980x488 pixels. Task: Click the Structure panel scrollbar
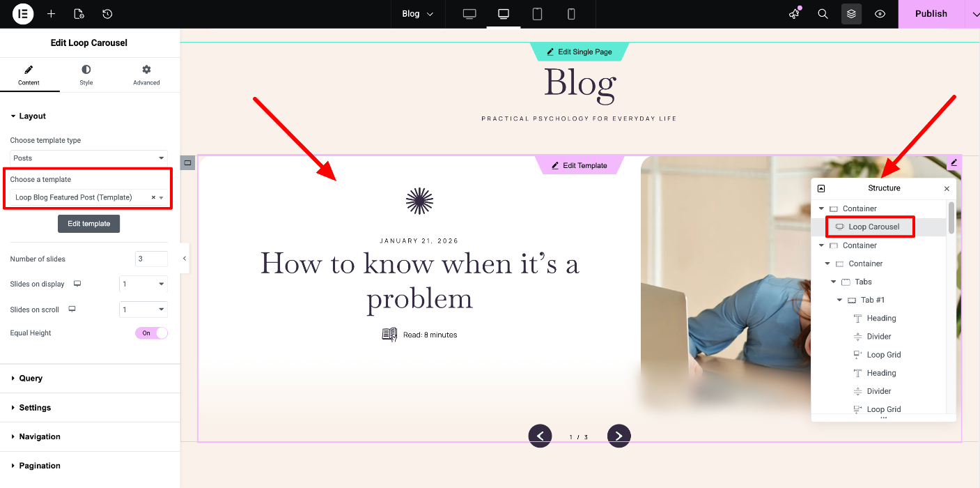coord(951,218)
